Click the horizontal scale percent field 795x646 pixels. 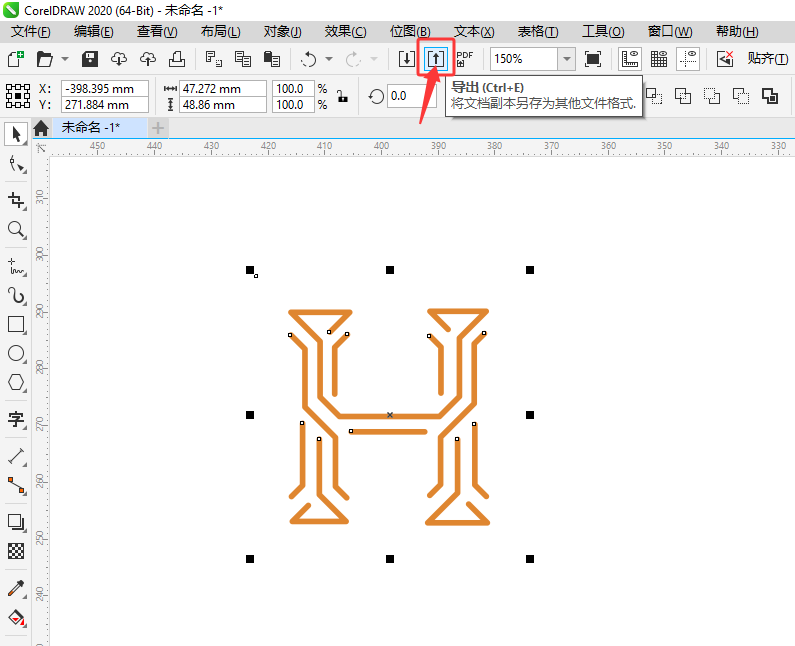tap(293, 88)
